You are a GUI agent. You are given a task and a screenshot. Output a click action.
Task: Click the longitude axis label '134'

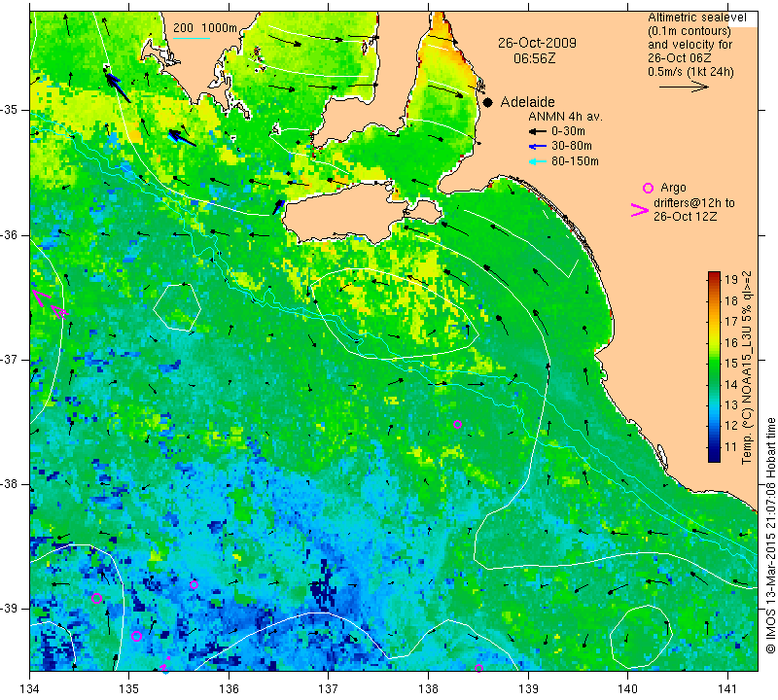pos(30,688)
